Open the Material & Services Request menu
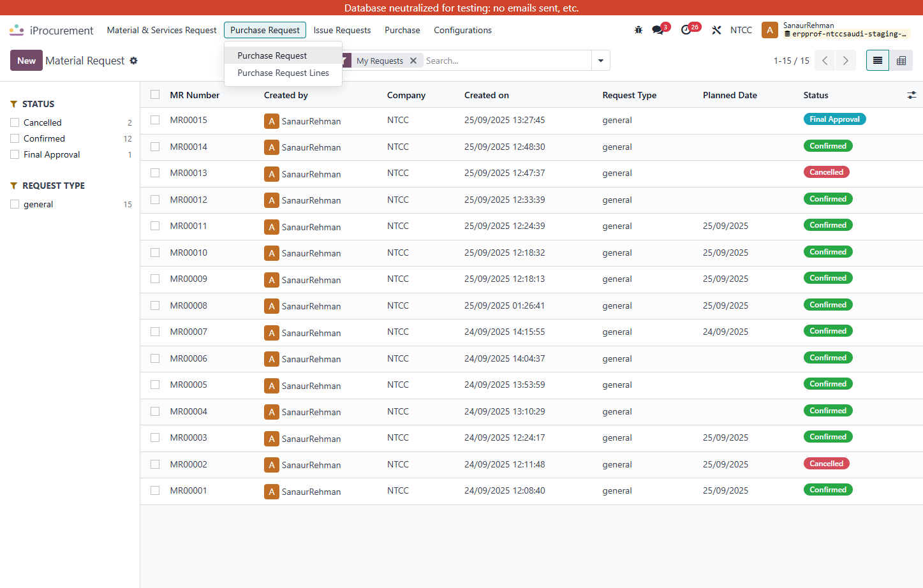Image resolution: width=923 pixels, height=588 pixels. point(161,30)
